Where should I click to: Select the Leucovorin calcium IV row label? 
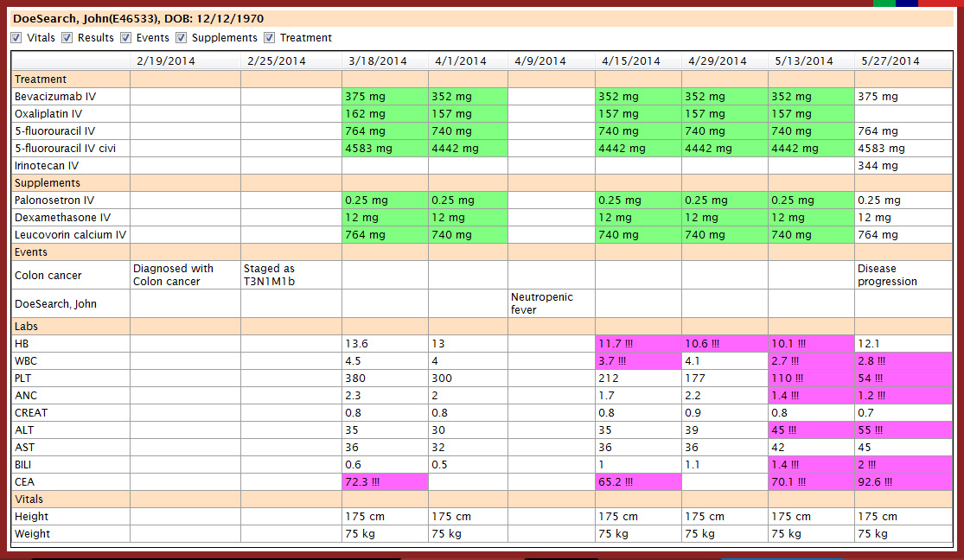[71, 235]
